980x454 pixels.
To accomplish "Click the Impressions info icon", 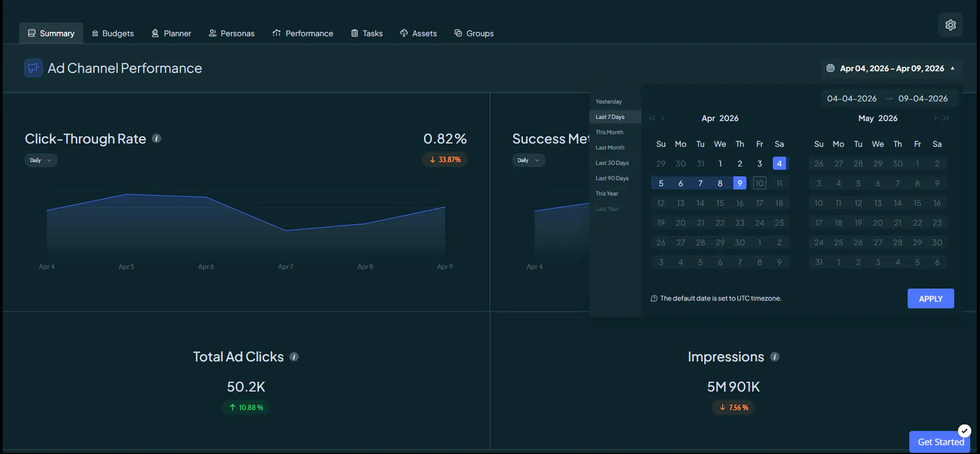I will point(775,357).
